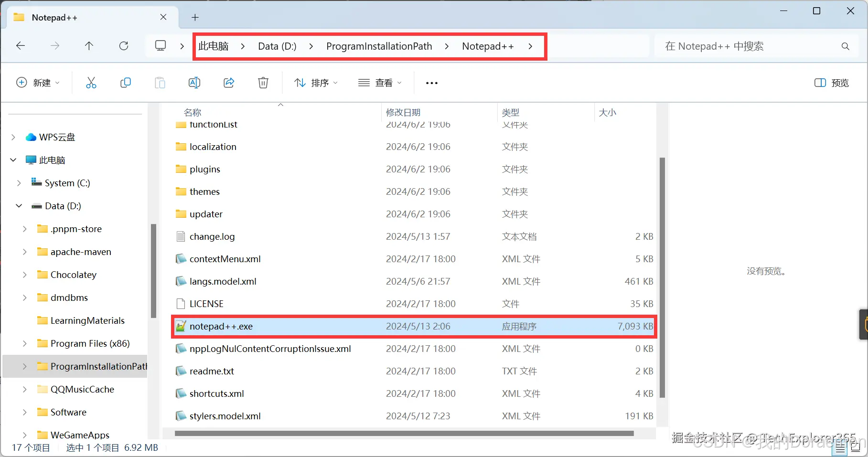
Task: Select nppLogNulContentCorruptionIssue.xml file name
Action: click(x=270, y=349)
